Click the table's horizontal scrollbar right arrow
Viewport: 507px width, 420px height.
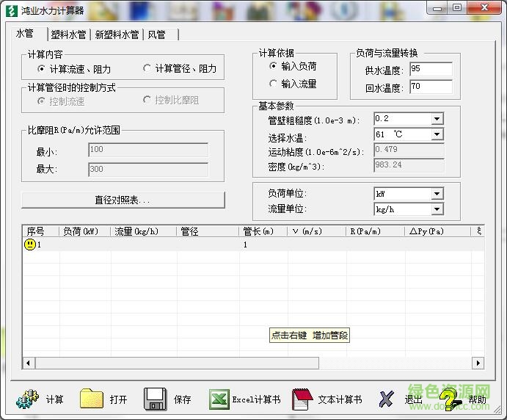tap(478, 363)
